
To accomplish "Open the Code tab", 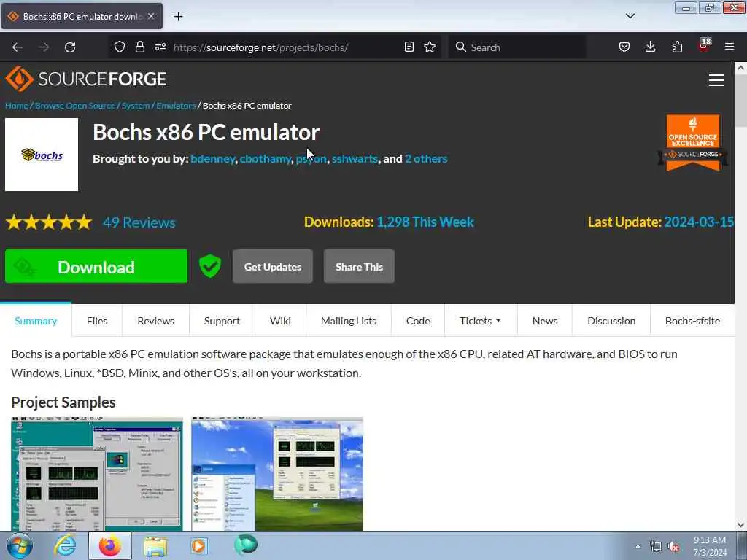I will [x=418, y=321].
